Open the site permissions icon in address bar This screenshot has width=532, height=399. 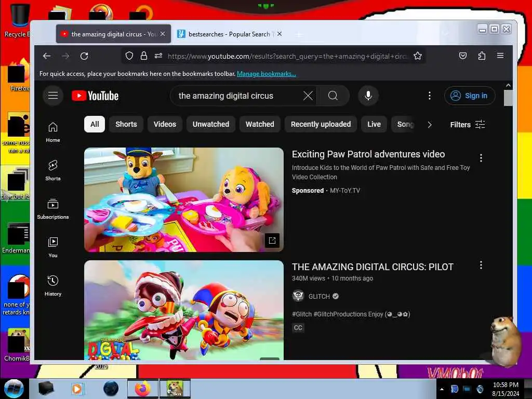point(158,56)
